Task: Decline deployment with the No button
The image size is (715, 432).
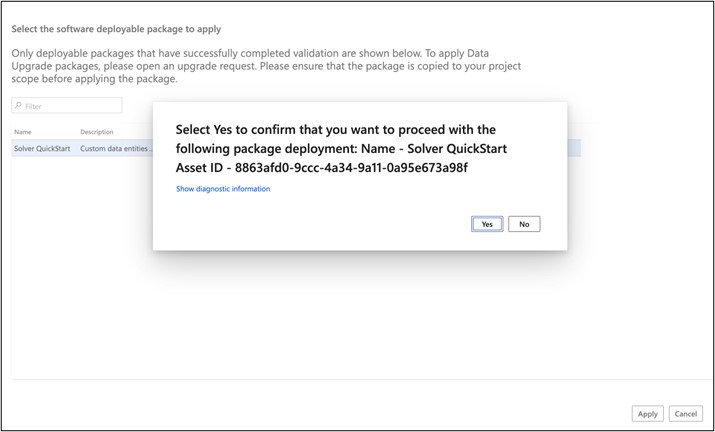Action: pyautogui.click(x=524, y=224)
